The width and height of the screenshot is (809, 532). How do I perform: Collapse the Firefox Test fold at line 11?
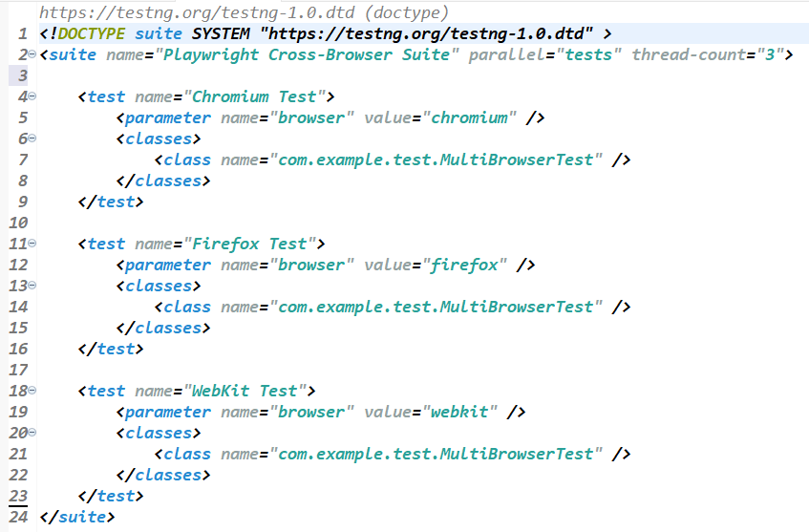tap(32, 243)
